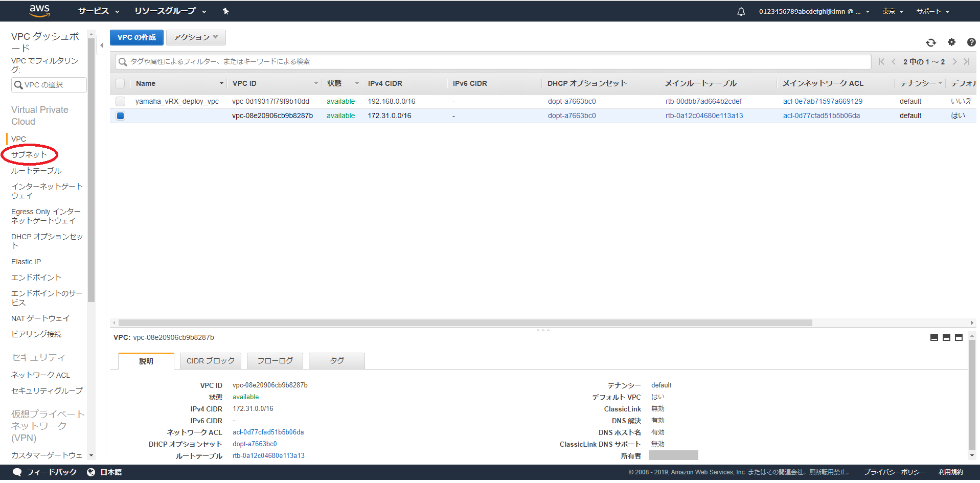The width and height of the screenshot is (980, 483).
Task: Switch to the フローログ tab
Action: [275, 361]
